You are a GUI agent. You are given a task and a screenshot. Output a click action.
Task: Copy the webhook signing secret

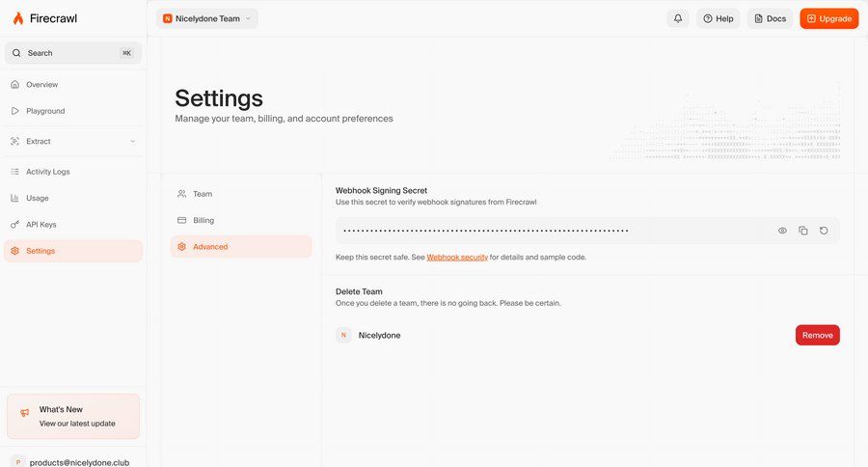click(x=802, y=231)
